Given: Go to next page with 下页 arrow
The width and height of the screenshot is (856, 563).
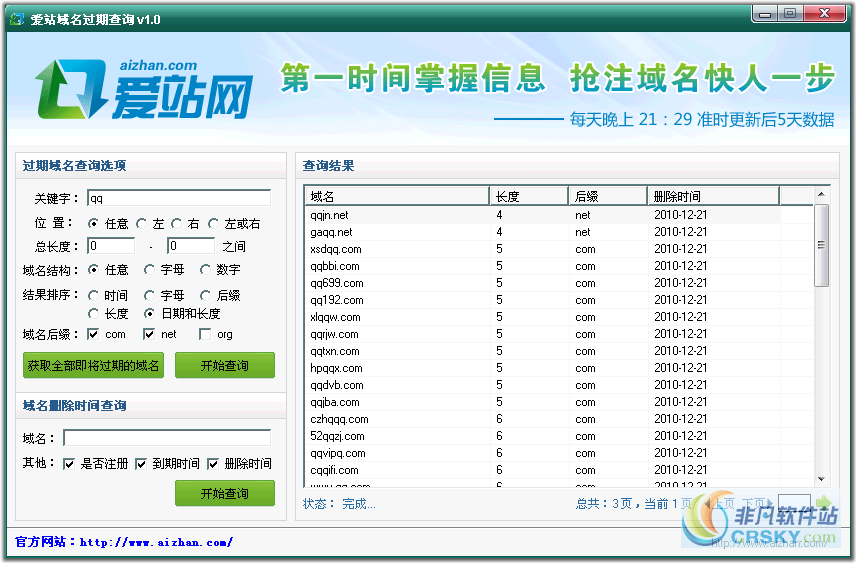Looking at the screenshot, I should pos(757,503).
